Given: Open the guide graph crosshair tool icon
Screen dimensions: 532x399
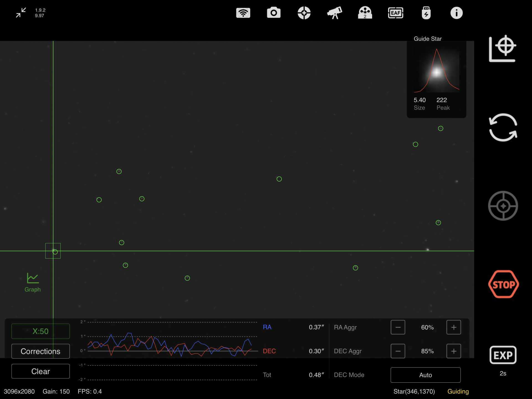Looking at the screenshot, I should coord(503,48).
